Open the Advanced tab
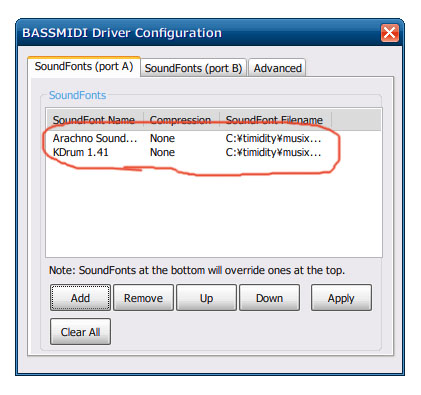 tap(277, 68)
